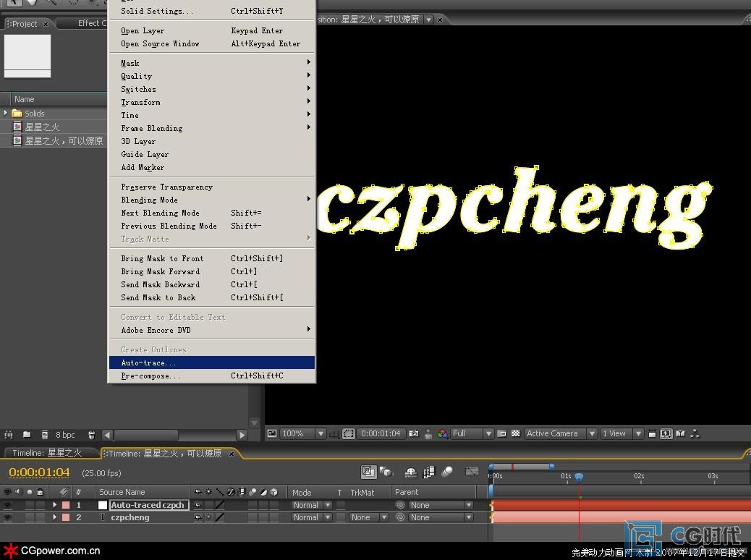Click the new composition icon in Project panel
This screenshot has height=560, width=751.
tap(45, 435)
